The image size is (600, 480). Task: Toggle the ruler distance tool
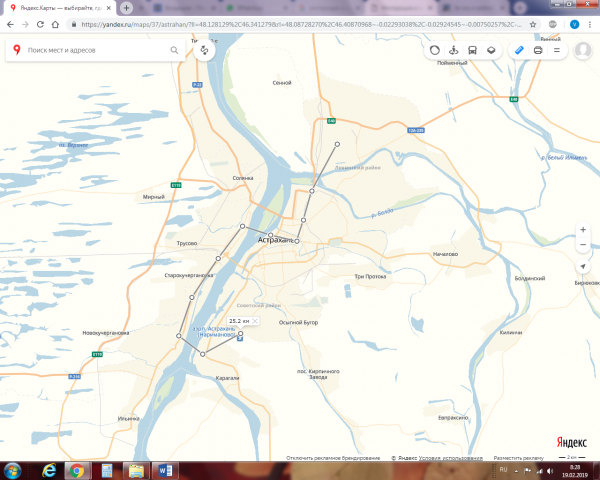518,49
